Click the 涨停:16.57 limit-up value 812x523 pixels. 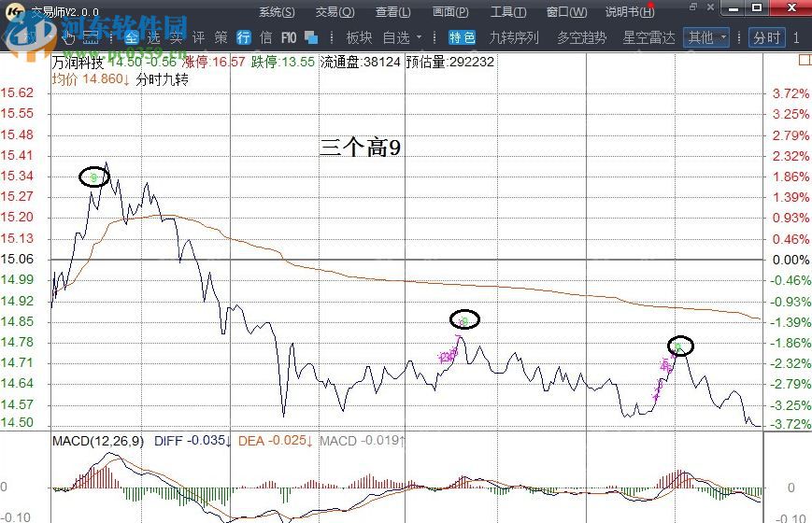[x=213, y=63]
